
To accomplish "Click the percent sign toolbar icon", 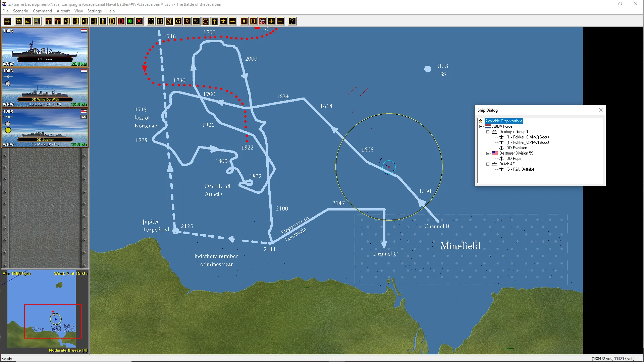I will (x=196, y=21).
